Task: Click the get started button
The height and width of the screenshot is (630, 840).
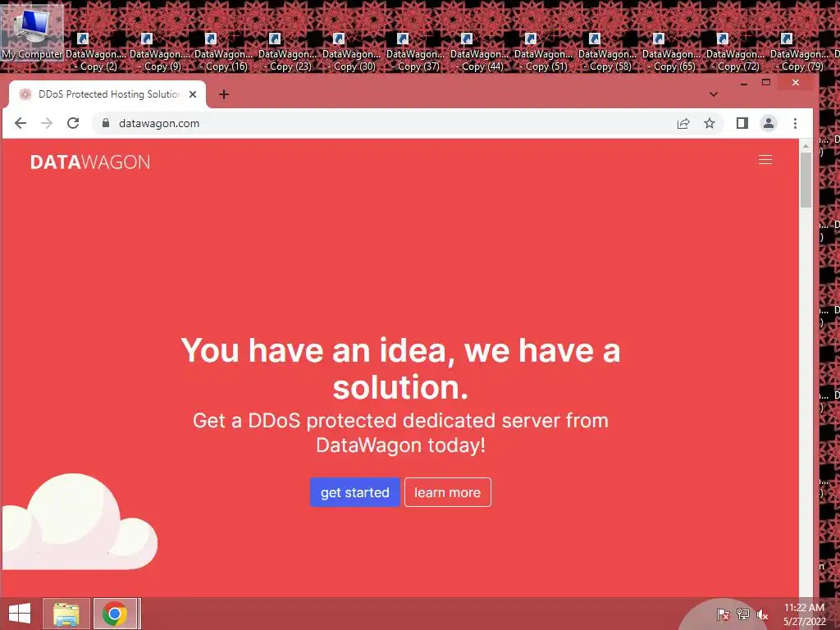Action: (x=354, y=492)
